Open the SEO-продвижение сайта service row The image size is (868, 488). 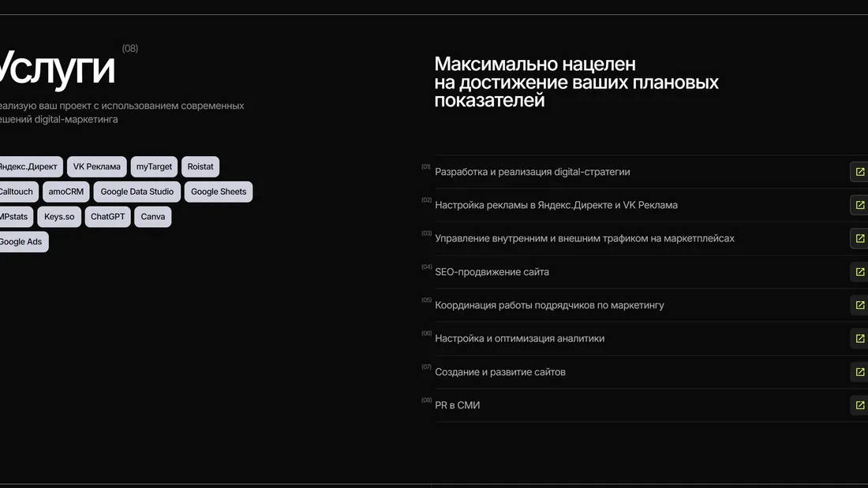(492, 271)
